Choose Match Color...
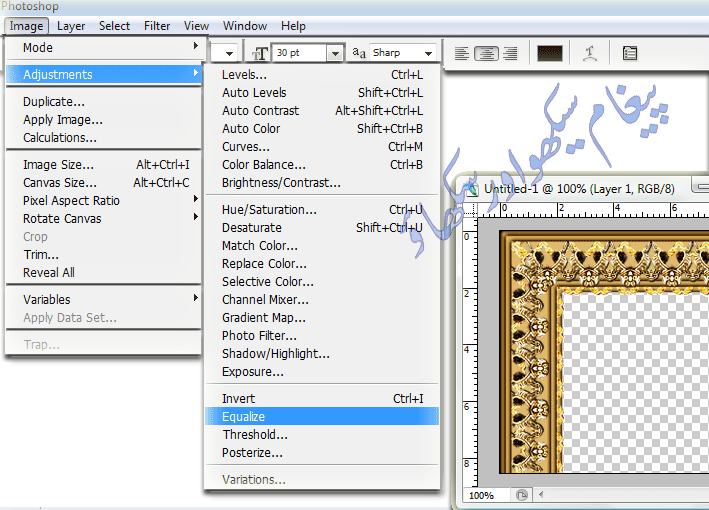 click(x=322, y=246)
